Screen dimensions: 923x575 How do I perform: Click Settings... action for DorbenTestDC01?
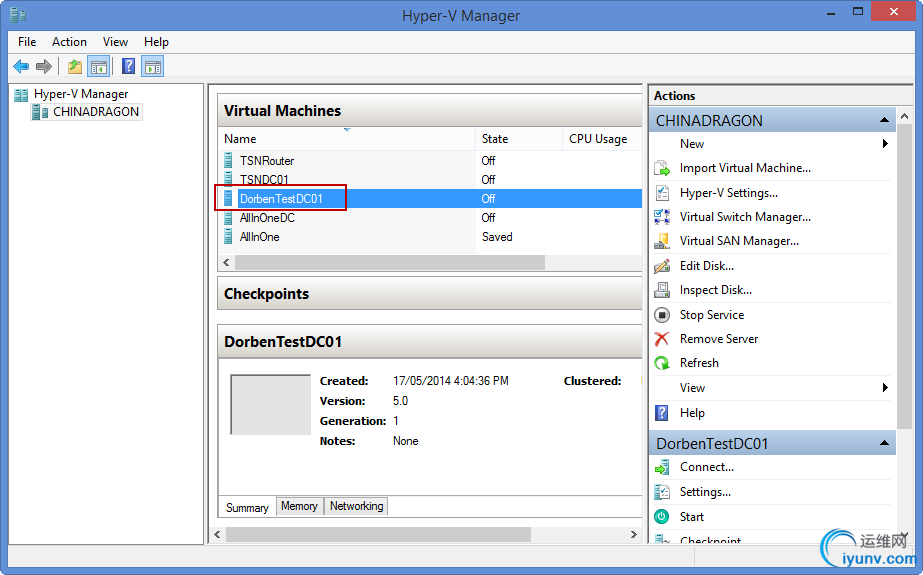705,492
